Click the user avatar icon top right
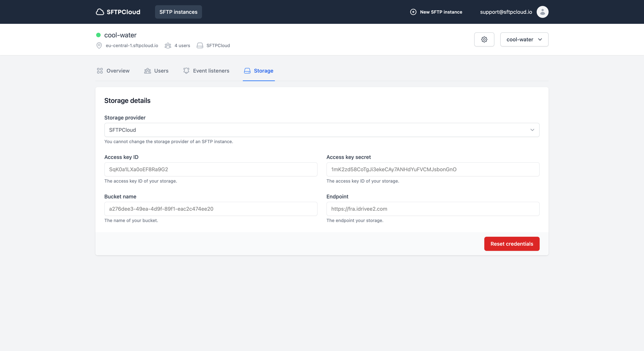This screenshot has height=351, width=644. (543, 12)
